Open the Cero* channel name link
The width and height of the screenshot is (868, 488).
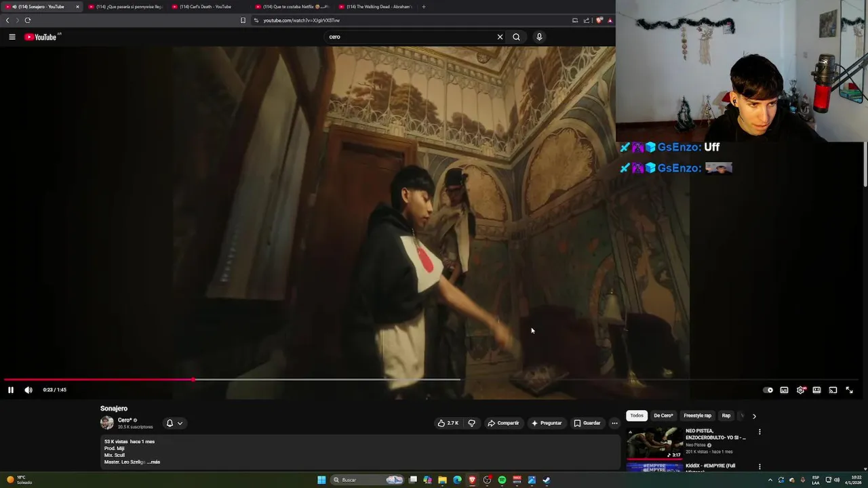(124, 420)
